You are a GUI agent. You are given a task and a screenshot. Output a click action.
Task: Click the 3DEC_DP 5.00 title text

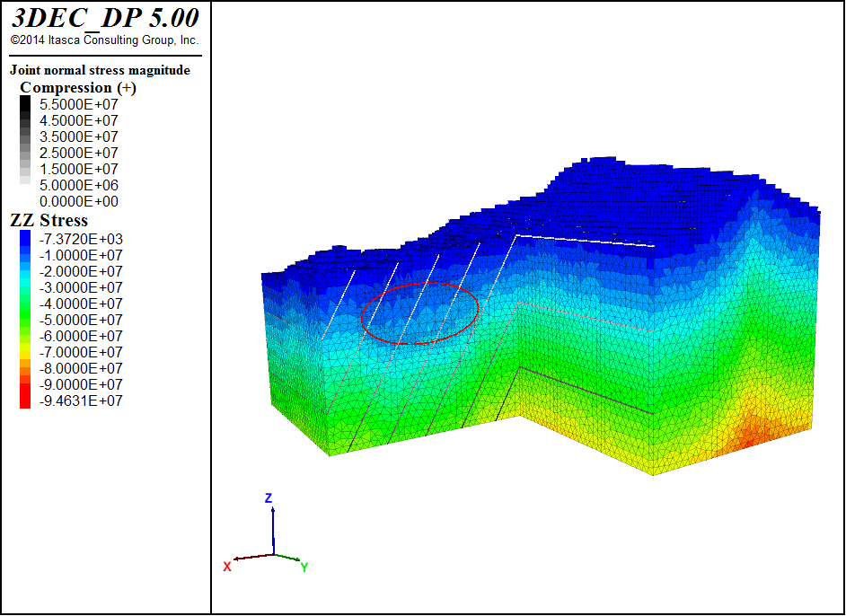coord(105,18)
